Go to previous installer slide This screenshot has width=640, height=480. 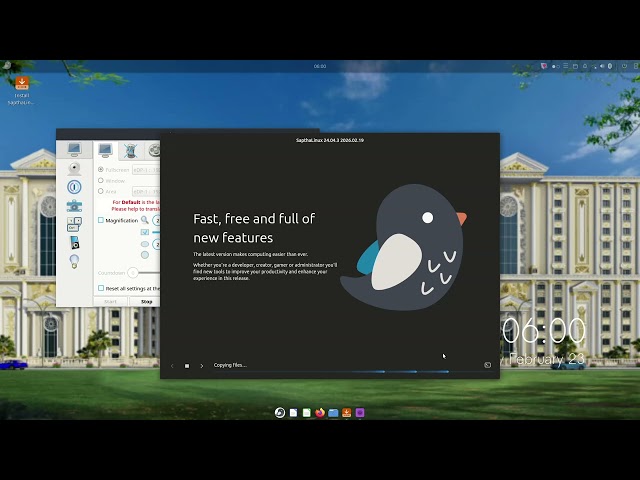coord(172,366)
